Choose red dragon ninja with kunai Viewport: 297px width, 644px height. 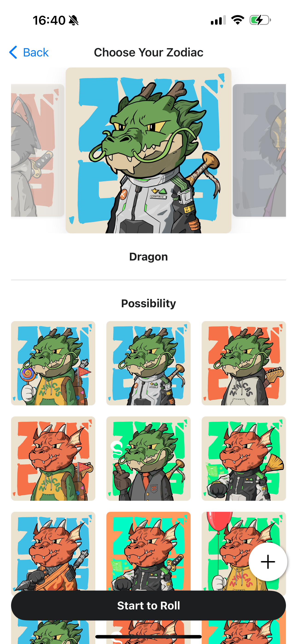(x=53, y=551)
